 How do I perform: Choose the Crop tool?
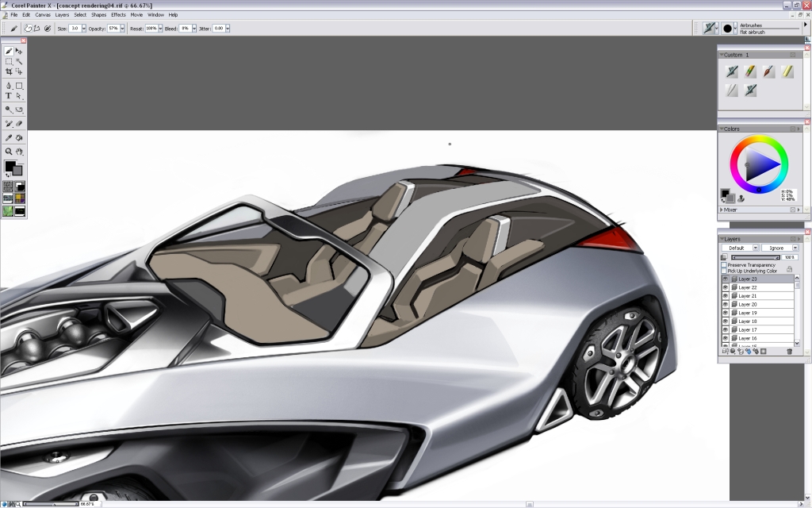(x=9, y=71)
